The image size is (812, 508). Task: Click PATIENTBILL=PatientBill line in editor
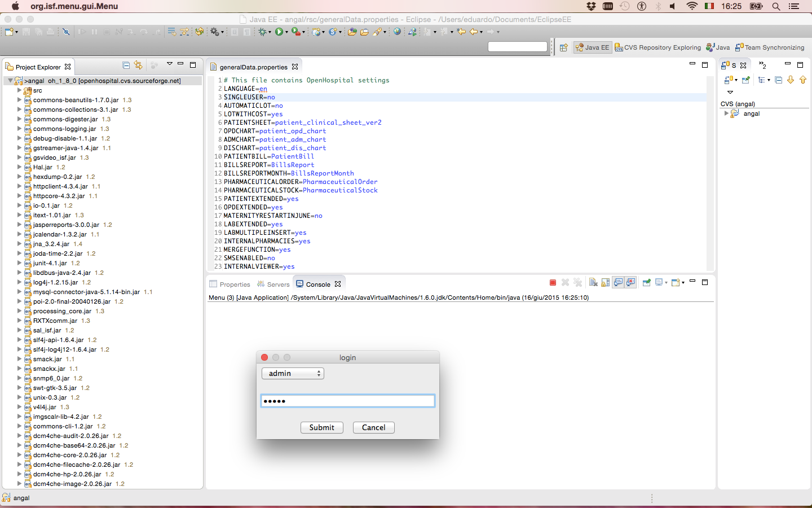tap(269, 156)
